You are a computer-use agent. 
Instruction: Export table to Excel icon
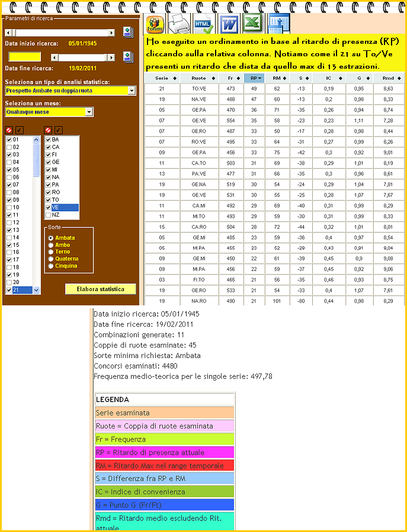click(x=252, y=24)
